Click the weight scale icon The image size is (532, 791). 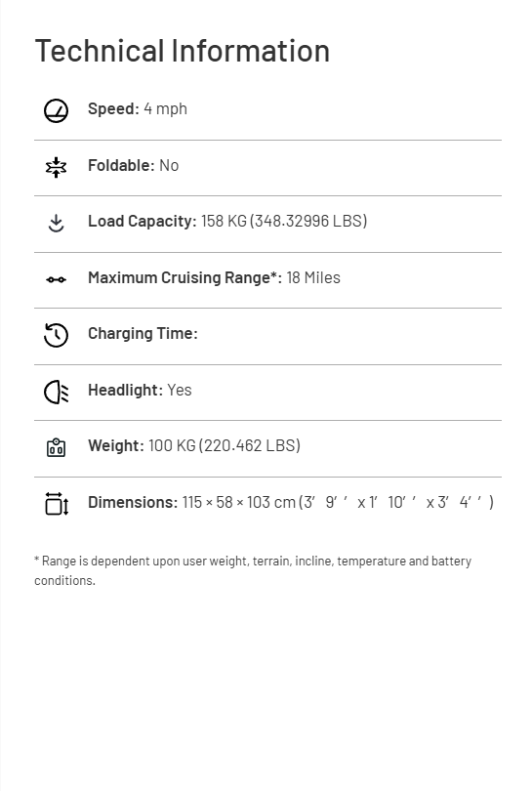point(56,447)
